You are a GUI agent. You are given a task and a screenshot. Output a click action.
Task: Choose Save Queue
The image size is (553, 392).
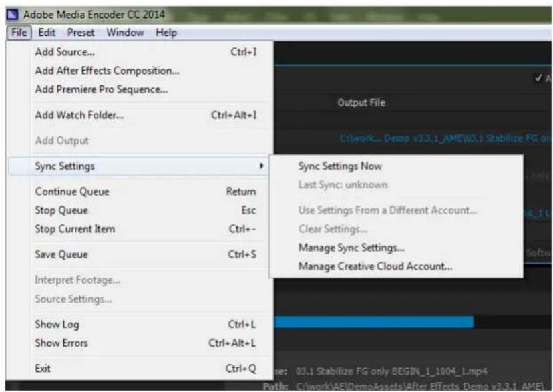[x=140, y=254]
